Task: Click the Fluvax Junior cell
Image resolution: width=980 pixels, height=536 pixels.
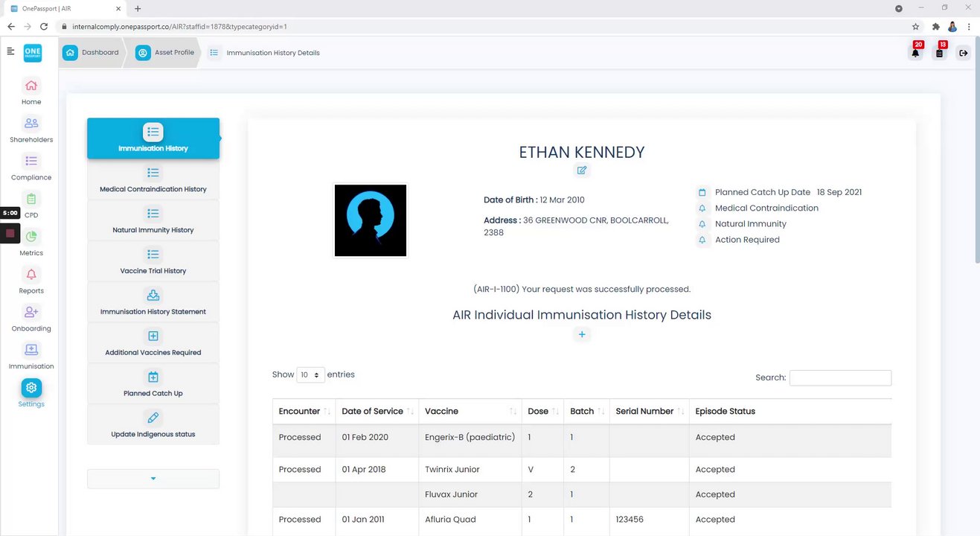Action: tap(470, 494)
